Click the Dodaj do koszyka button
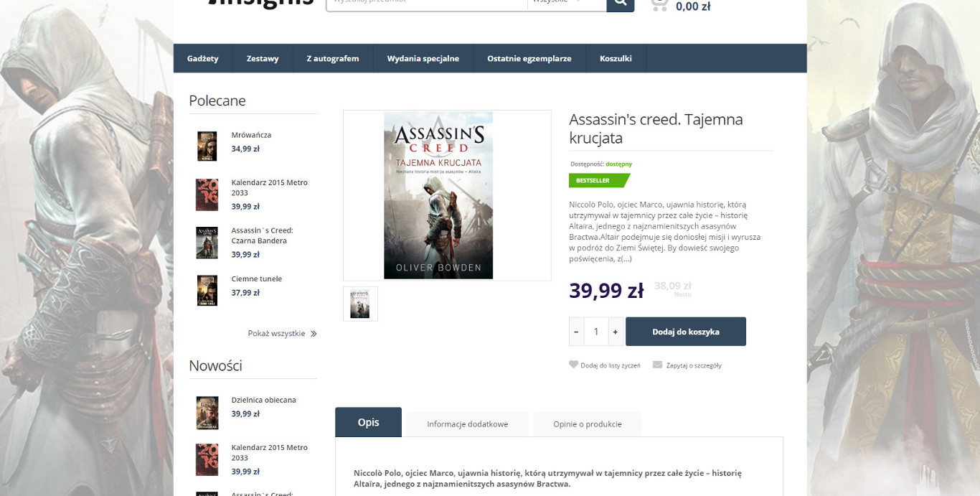Screen dimensions: 980x496 click(x=686, y=332)
